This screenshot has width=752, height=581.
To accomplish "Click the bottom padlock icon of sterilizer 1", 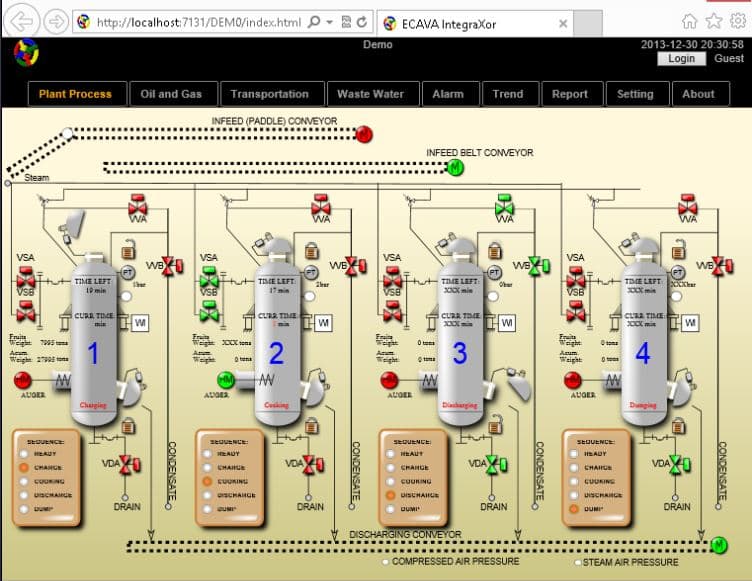I will (x=128, y=425).
